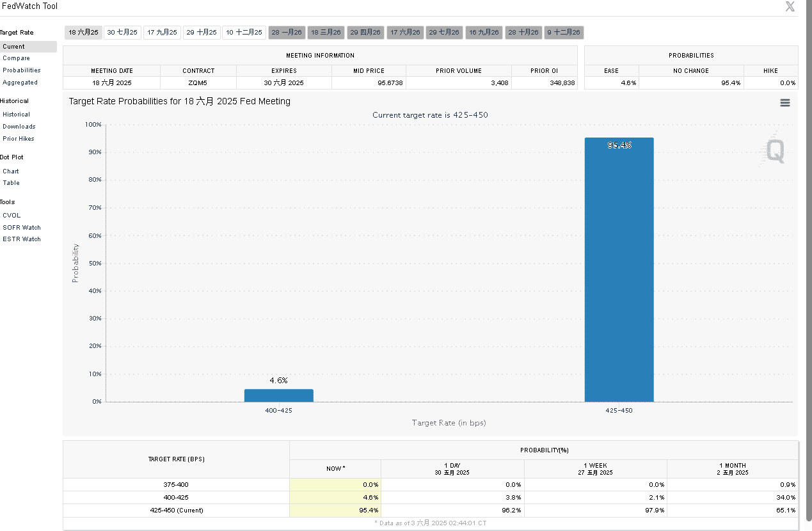This screenshot has height=531, width=812.
Task: Open Current under Target Rate
Action: [x=28, y=47]
